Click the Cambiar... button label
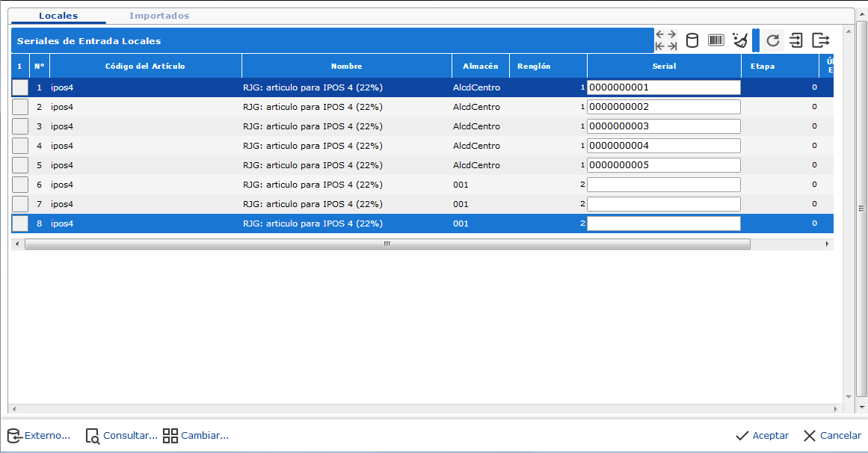The image size is (868, 453). click(x=205, y=436)
